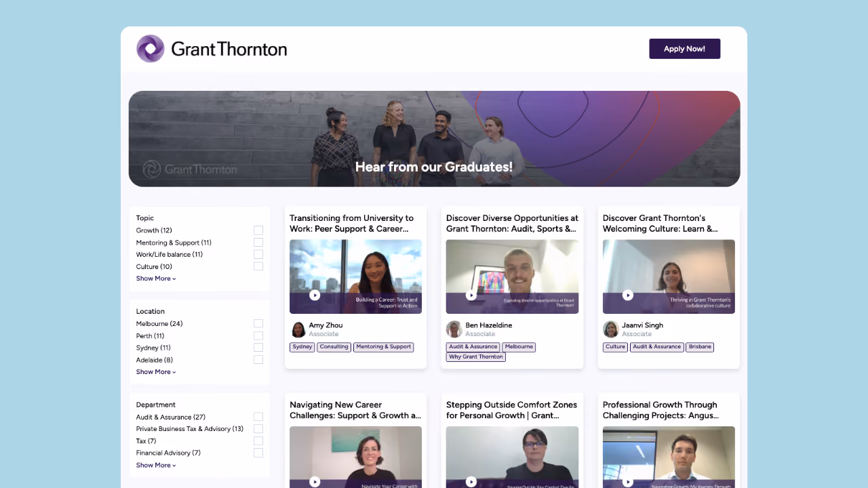This screenshot has width=868, height=488.
Task: Play the Navigating New Career Challenges video
Action: click(315, 482)
